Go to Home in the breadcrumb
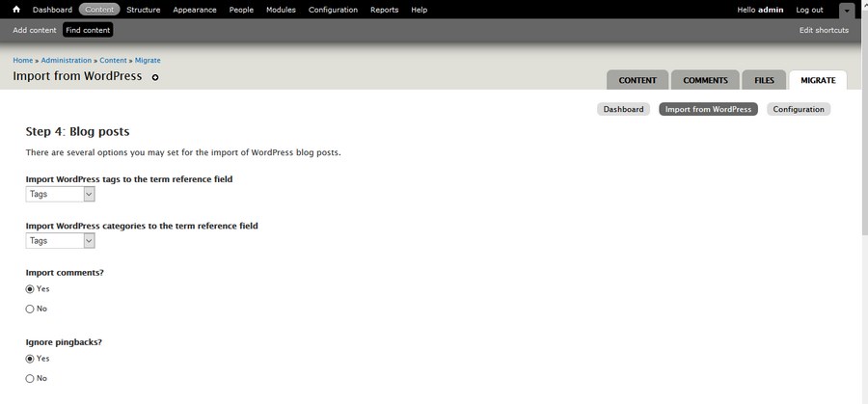 coord(23,60)
